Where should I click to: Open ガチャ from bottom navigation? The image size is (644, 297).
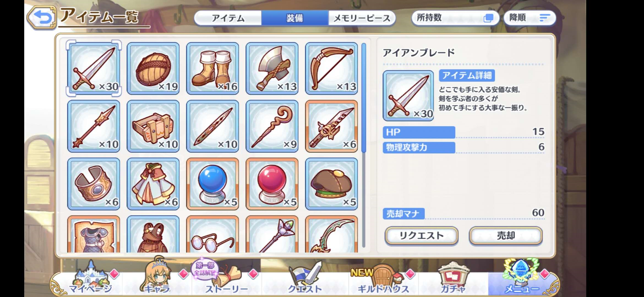coord(453,278)
